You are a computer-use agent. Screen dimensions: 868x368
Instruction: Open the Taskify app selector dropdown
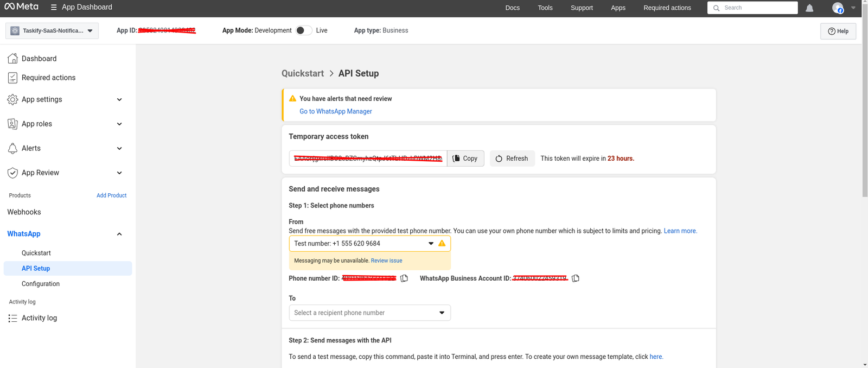pyautogui.click(x=52, y=31)
